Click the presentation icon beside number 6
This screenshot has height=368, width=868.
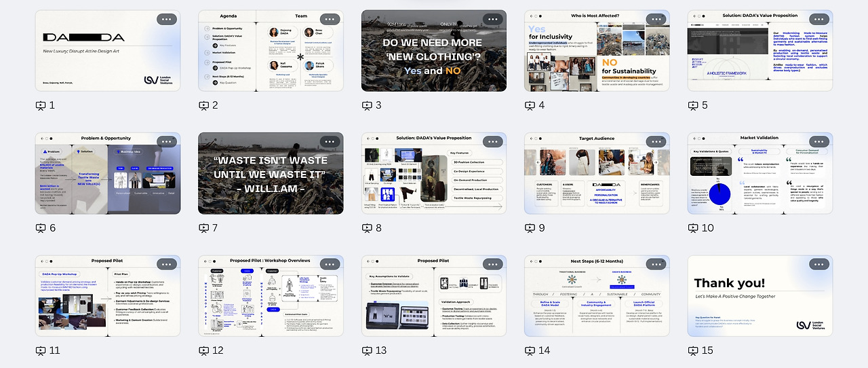coord(41,228)
